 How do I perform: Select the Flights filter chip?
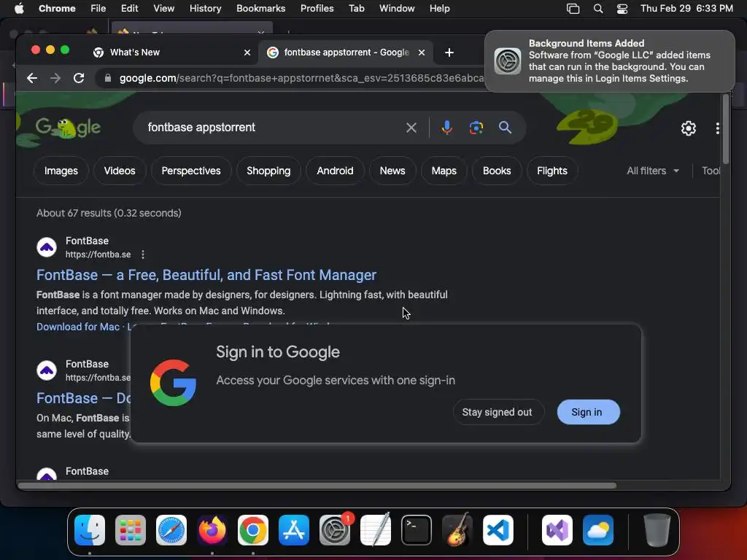click(x=552, y=171)
